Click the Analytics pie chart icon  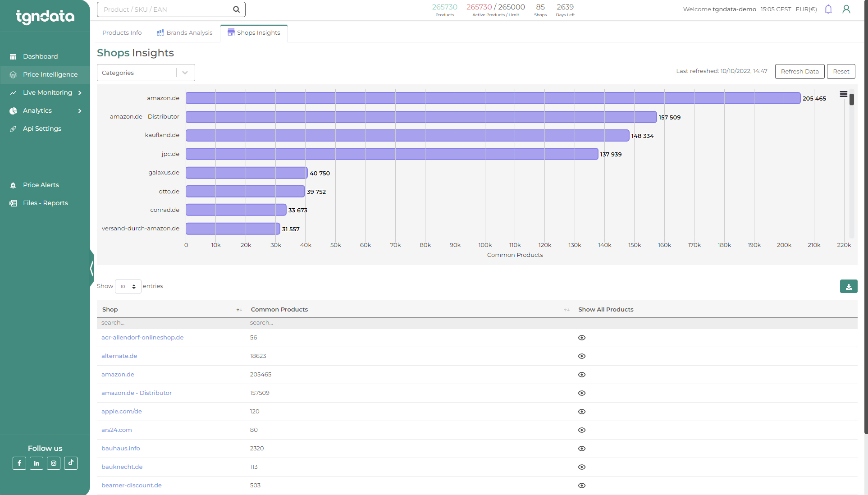(x=13, y=111)
